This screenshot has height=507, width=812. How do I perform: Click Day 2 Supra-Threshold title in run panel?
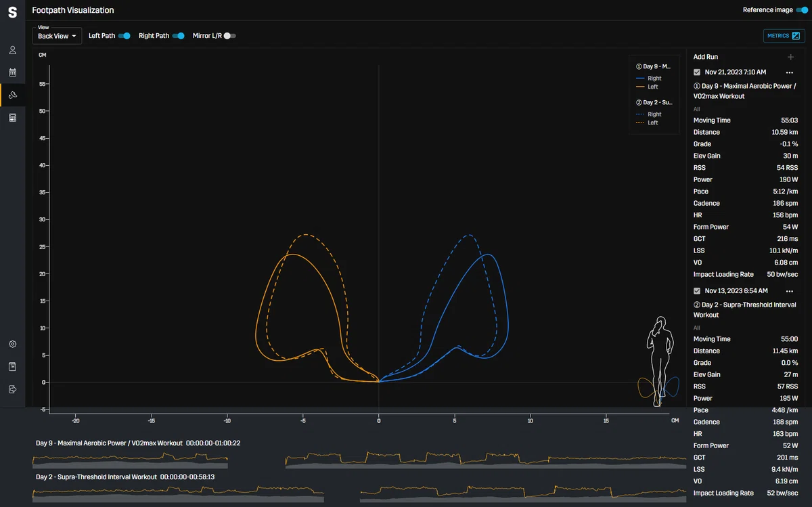pos(744,310)
